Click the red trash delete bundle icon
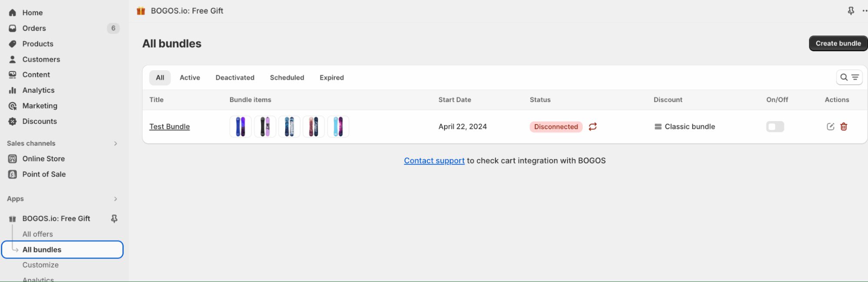Screen dimensions: 868x282 point(844,127)
